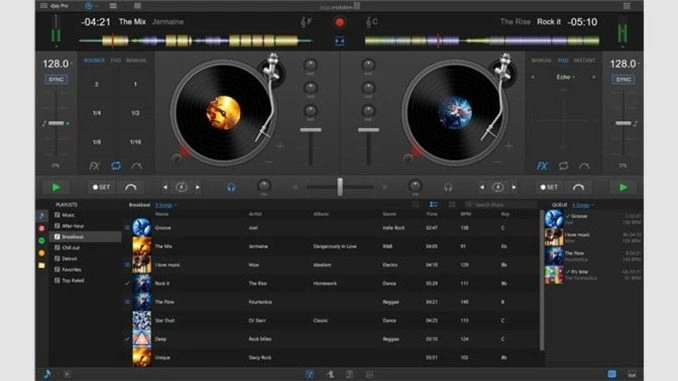Viewport: 678px width, 381px height.
Task: Click the left deck SET cue button
Action: tap(101, 187)
